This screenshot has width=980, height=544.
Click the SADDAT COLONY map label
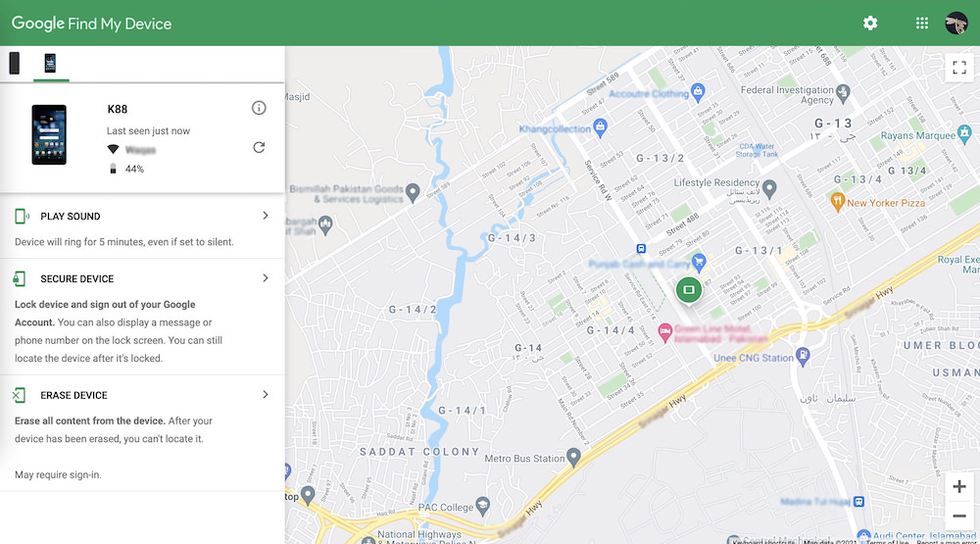coord(419,452)
